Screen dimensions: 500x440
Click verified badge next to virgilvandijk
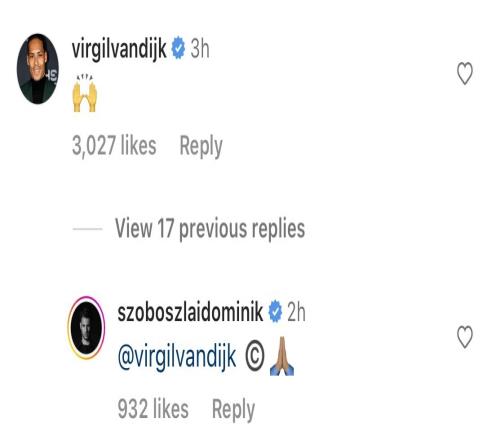point(178,48)
